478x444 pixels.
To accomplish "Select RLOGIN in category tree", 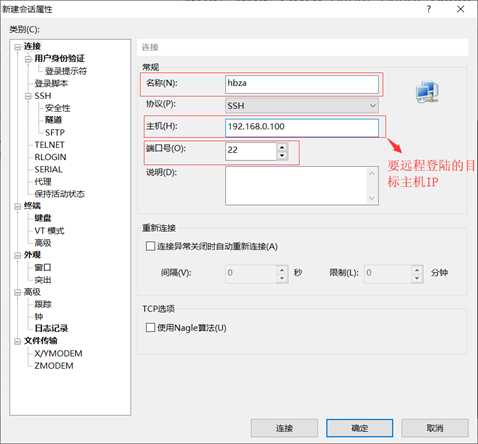I will [x=50, y=157].
